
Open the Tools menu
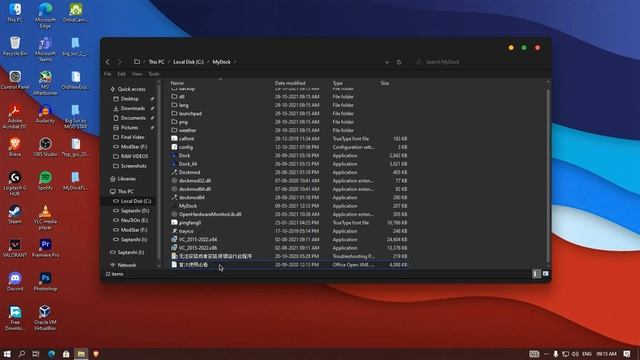coord(154,74)
